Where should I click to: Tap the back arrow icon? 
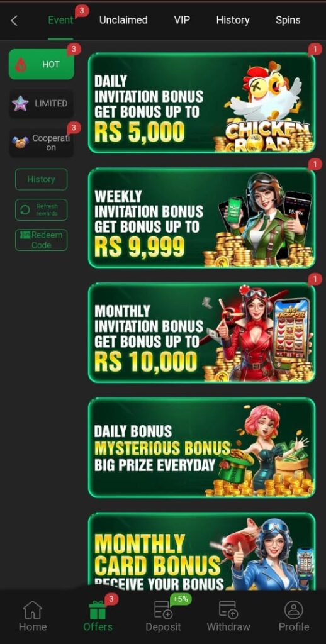tap(14, 21)
